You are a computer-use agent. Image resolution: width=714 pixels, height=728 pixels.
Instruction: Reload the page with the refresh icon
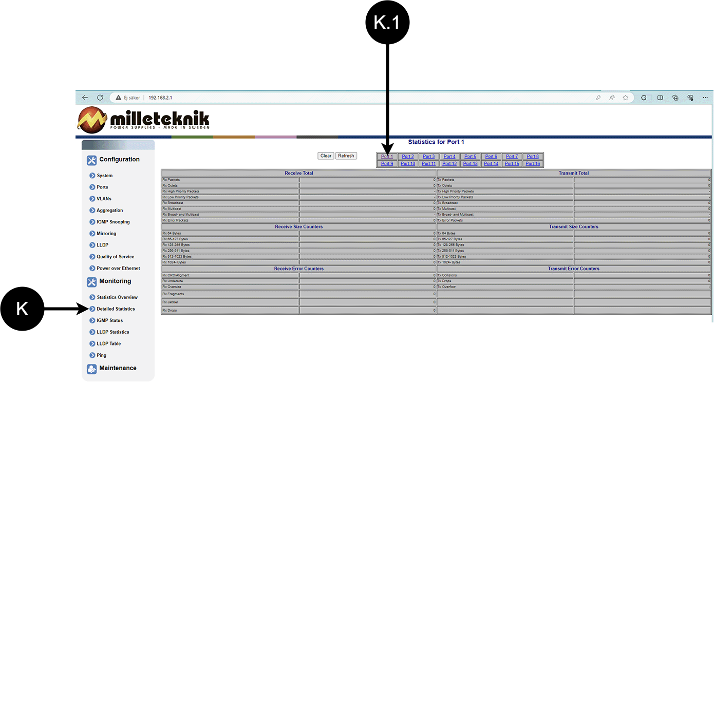[x=100, y=98]
